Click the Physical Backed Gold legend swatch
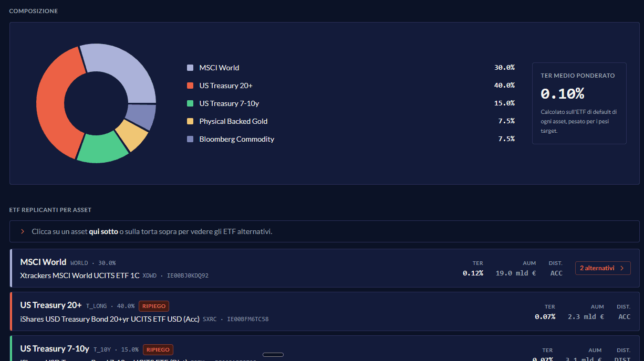The image size is (644, 361). pos(190,121)
